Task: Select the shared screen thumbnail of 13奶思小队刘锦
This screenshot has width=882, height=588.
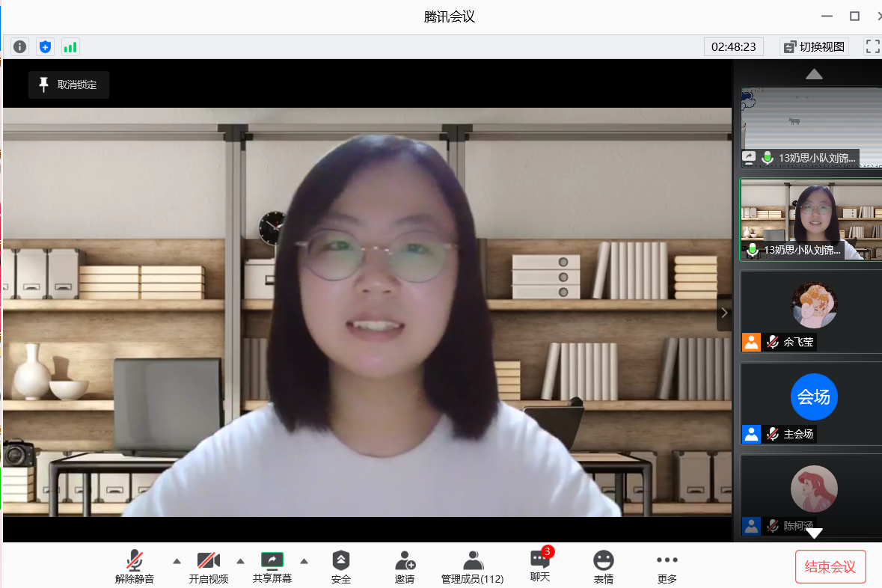Action: [811, 127]
